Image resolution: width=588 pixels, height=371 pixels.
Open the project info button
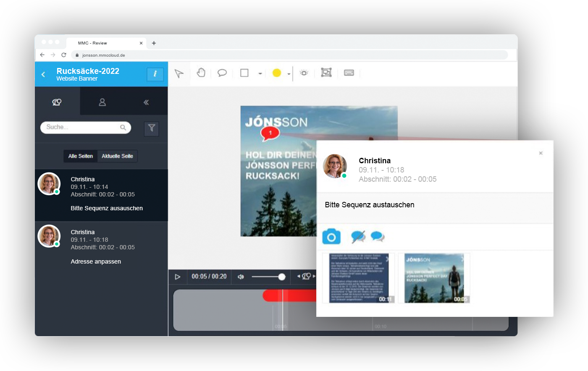(x=155, y=74)
